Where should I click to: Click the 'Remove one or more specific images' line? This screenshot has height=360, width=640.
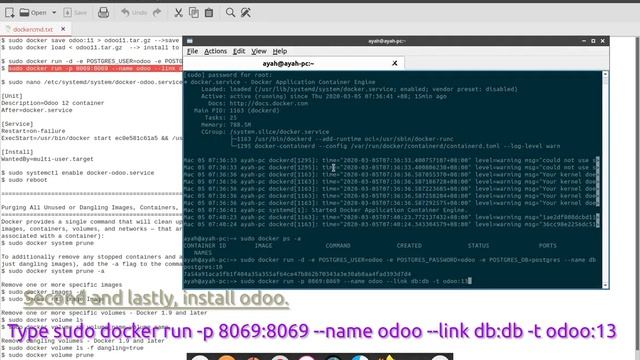pyautogui.click(x=62, y=284)
